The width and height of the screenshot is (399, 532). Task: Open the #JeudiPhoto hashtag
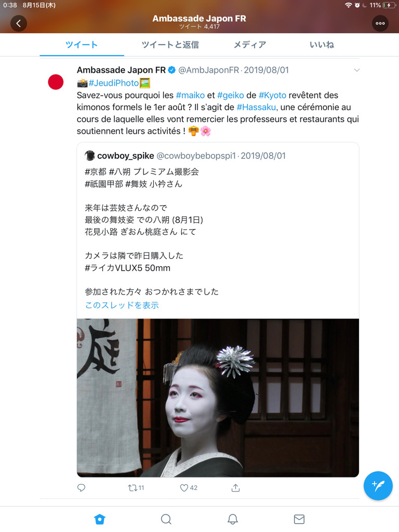[x=114, y=83]
